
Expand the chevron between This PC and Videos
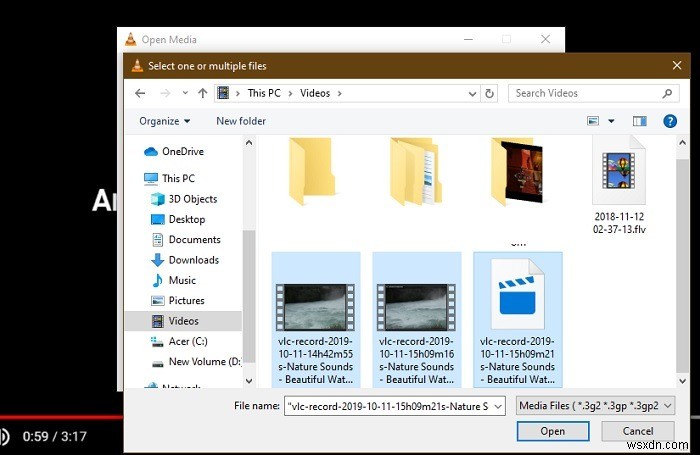[290, 93]
